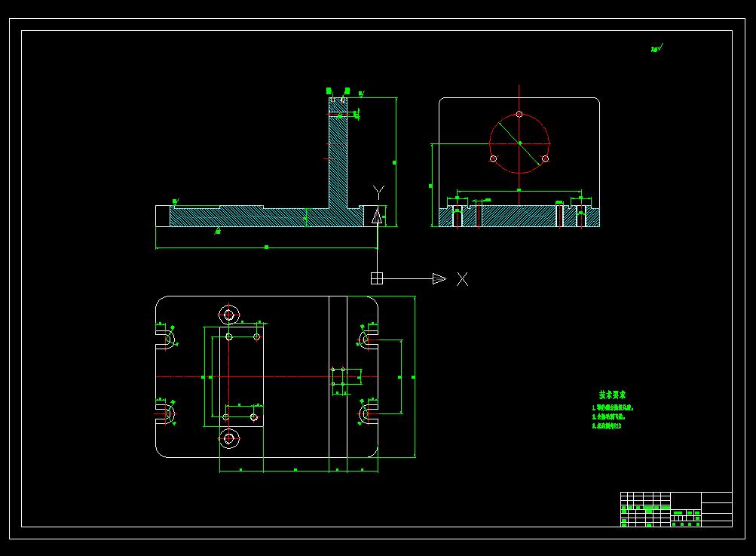Click the X-axis arrowhead of the UCS icon
Screen dimensions: 756x556
[439, 278]
